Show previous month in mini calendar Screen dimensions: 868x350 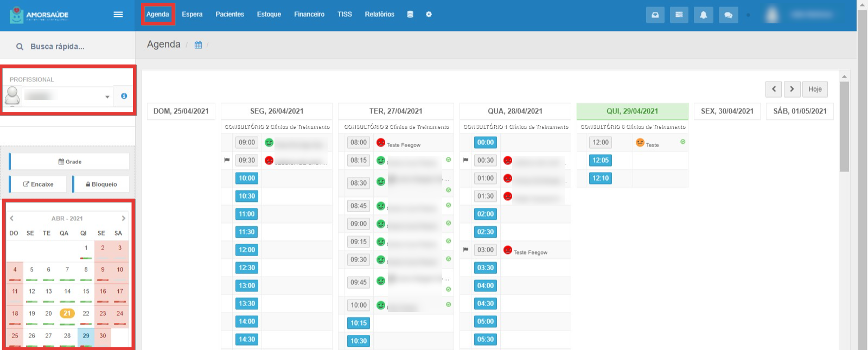[11, 218]
